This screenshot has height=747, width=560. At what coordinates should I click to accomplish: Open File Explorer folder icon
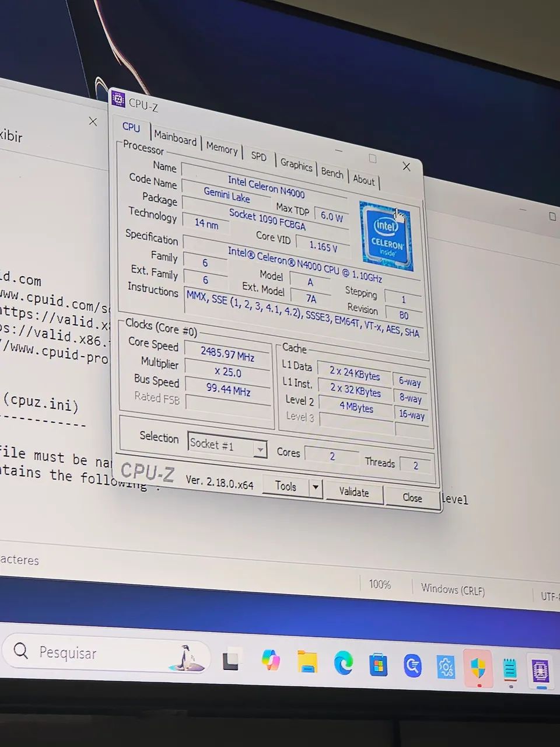click(x=307, y=662)
